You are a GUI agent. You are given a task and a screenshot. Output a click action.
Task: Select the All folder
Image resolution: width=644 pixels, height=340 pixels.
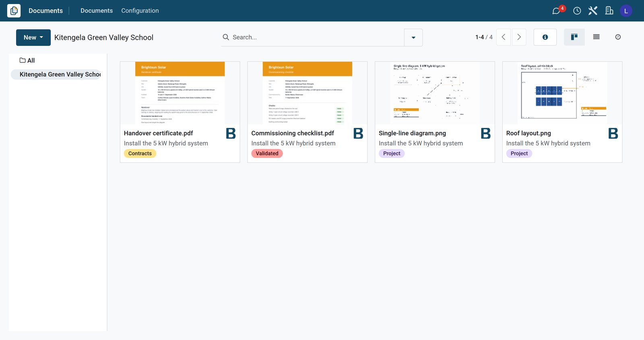[27, 60]
